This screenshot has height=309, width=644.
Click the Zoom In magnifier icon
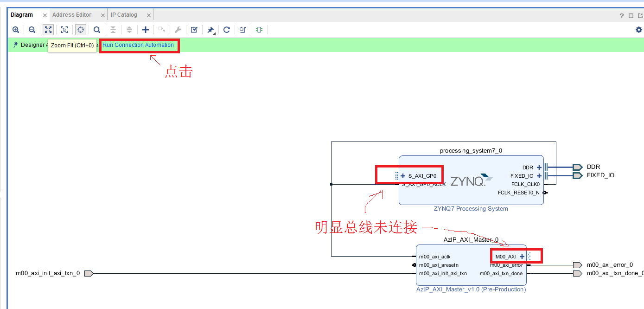(x=16, y=30)
